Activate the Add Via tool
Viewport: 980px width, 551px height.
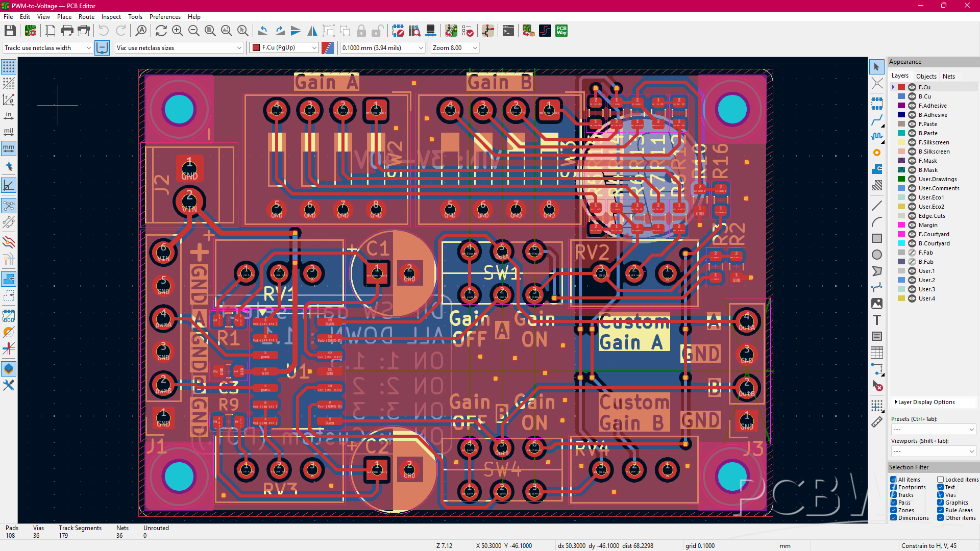pos(877,153)
